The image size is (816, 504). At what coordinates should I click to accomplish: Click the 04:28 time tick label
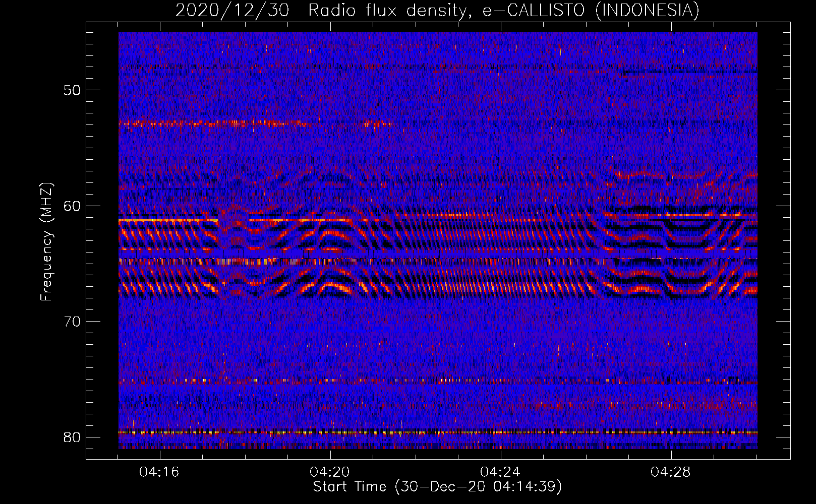pyautogui.click(x=671, y=472)
